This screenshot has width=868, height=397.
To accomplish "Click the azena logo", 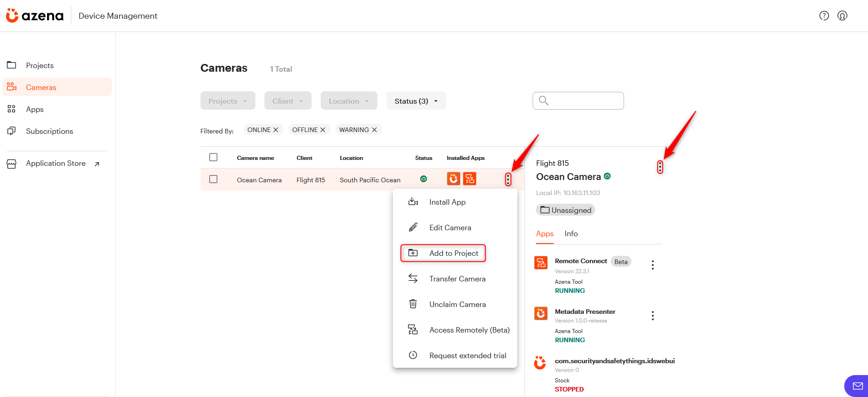I will [x=35, y=16].
